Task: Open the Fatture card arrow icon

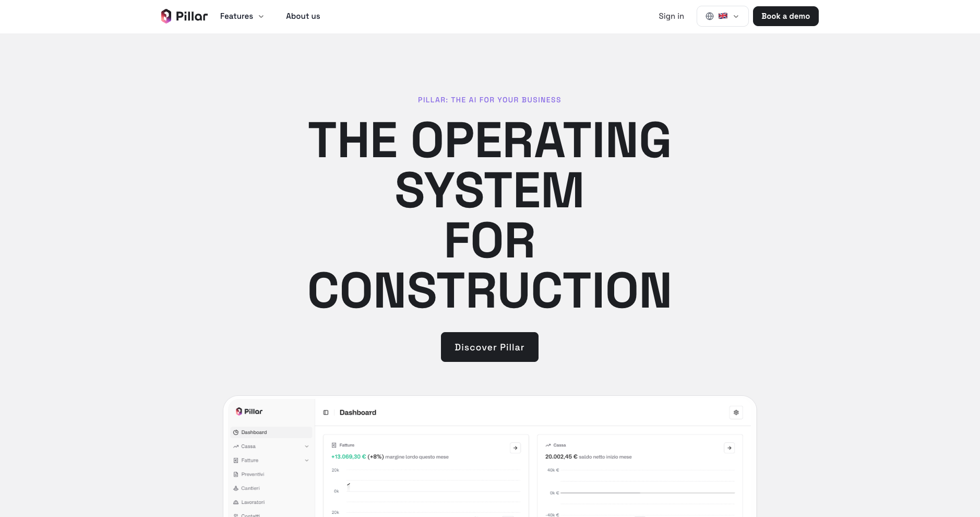Action: [x=515, y=448]
